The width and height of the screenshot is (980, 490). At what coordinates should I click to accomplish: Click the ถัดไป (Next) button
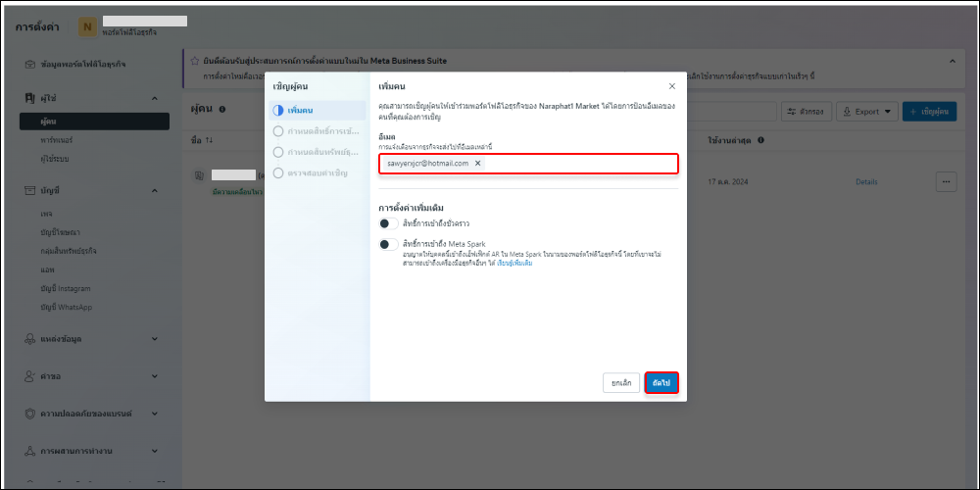tap(661, 382)
